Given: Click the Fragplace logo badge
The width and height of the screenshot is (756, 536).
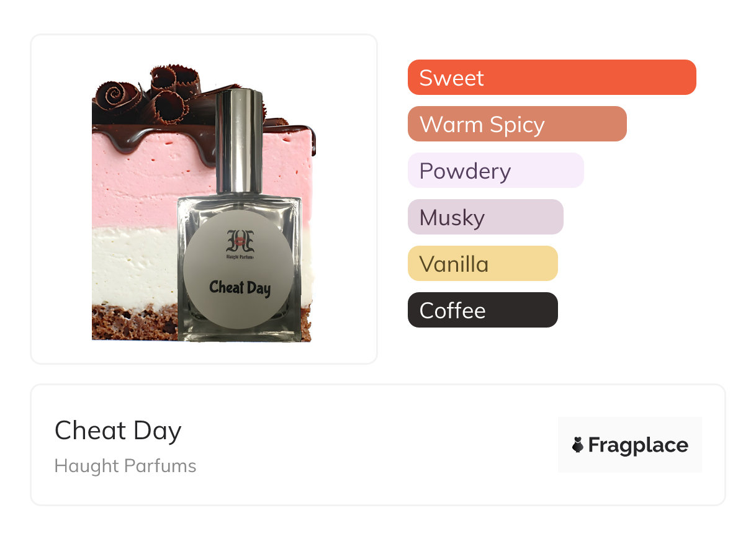Looking at the screenshot, I should [x=629, y=445].
